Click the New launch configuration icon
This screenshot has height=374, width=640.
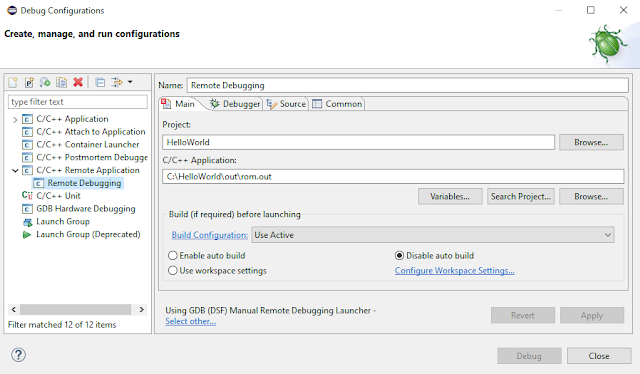[x=13, y=82]
